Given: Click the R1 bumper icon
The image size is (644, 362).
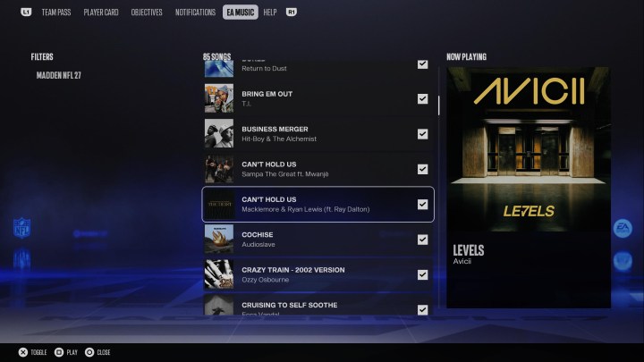Looking at the screenshot, I should [x=292, y=13].
